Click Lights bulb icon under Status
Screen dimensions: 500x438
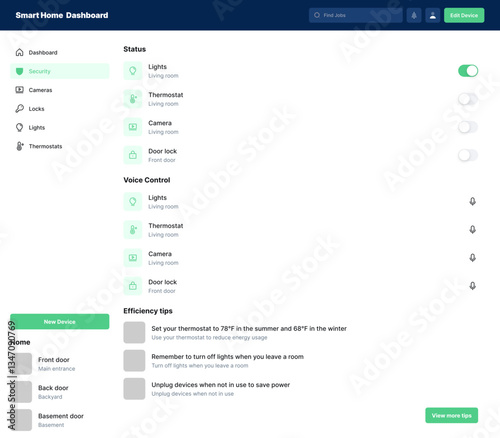click(133, 71)
